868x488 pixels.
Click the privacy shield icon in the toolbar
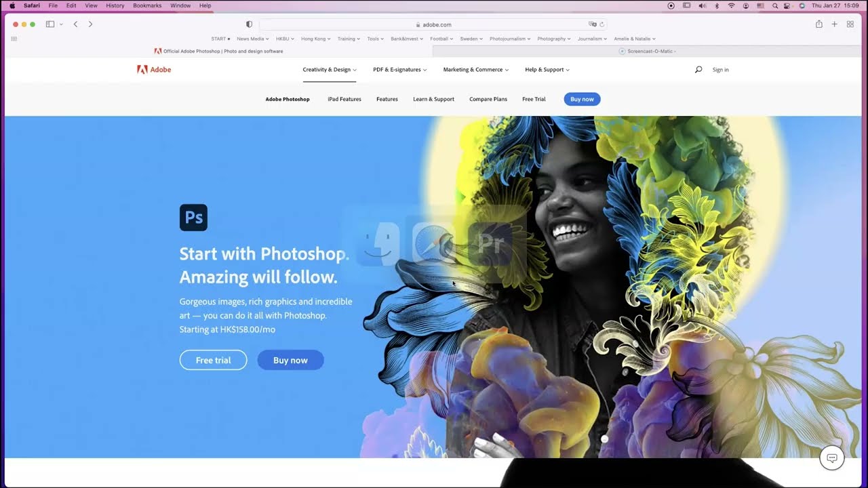pyautogui.click(x=249, y=24)
